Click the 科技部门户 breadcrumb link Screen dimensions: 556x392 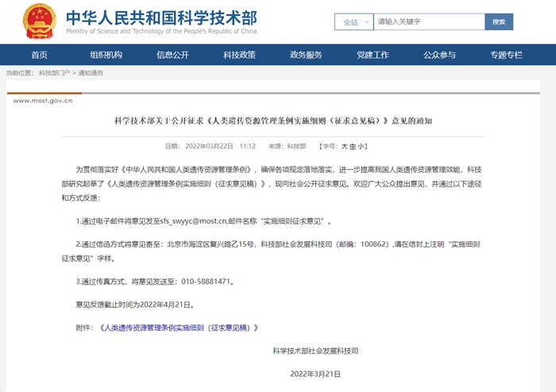coord(53,73)
